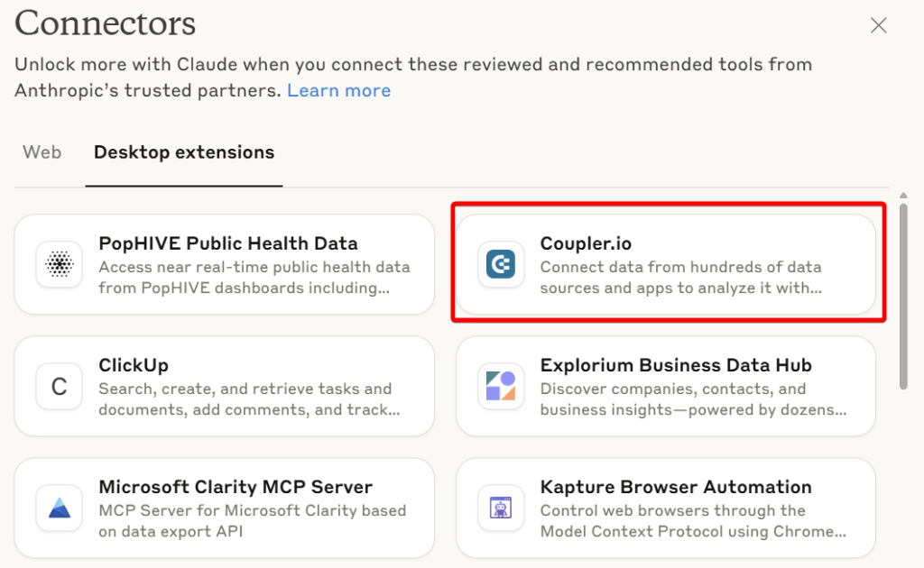The image size is (924, 568).
Task: Choose the Kapture Browser Automation title
Action: (676, 488)
